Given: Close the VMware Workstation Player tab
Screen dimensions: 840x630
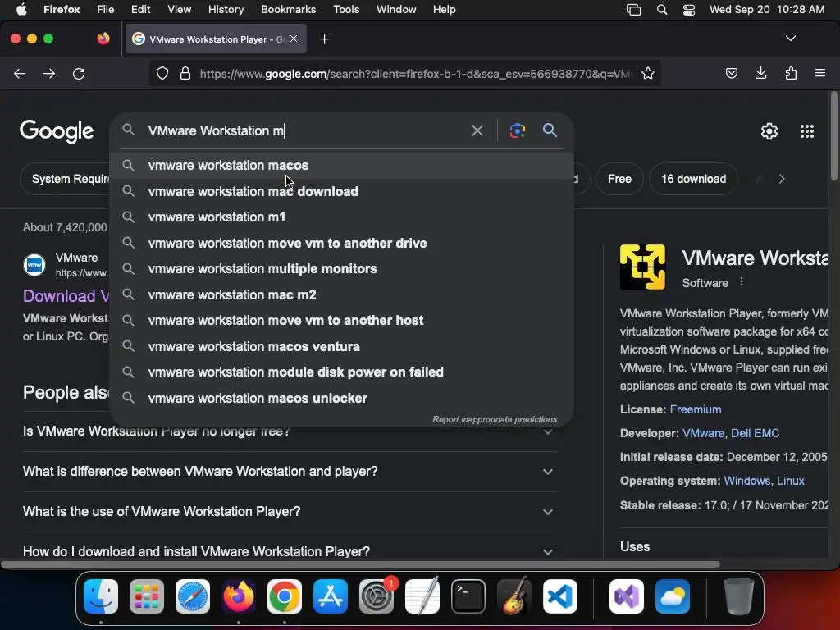Looking at the screenshot, I should click(x=294, y=39).
